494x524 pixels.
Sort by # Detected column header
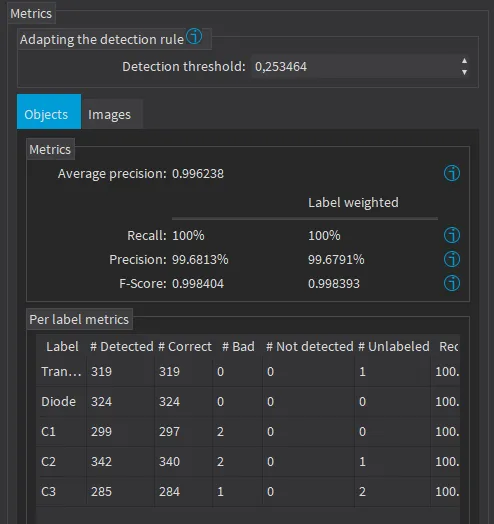coord(121,347)
